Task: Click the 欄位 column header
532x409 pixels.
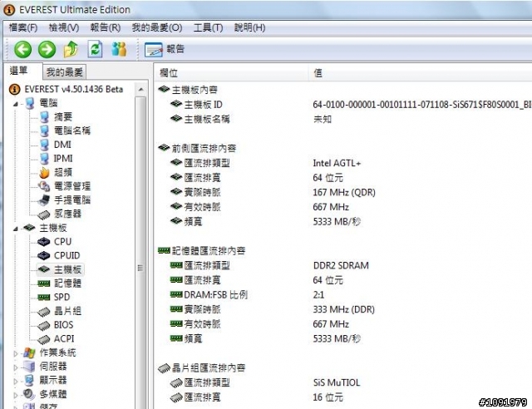Action: coord(231,72)
